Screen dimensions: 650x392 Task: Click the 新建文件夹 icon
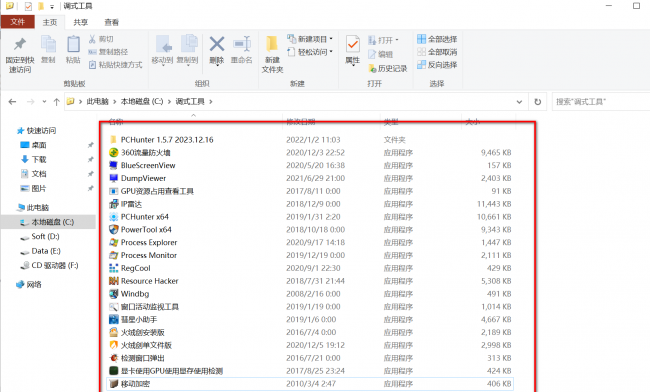pyautogui.click(x=272, y=45)
